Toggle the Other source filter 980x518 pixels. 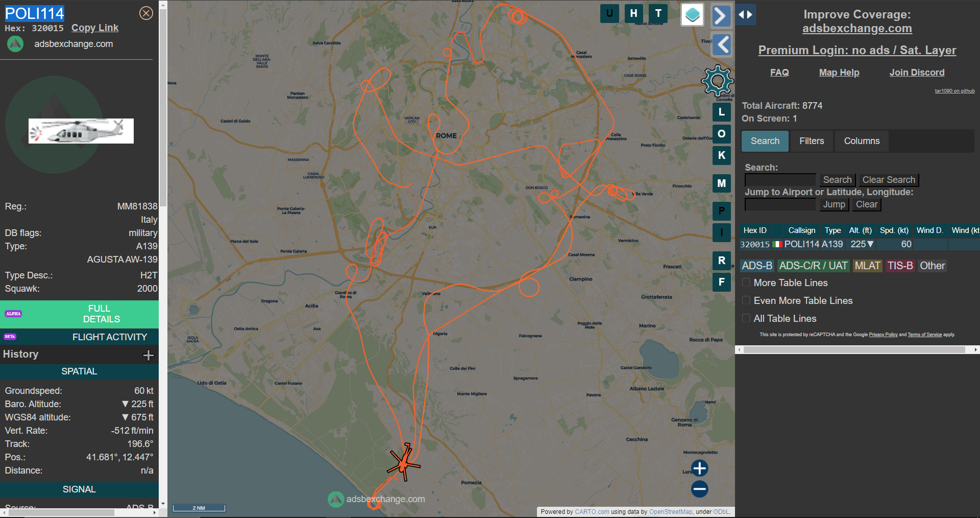pyautogui.click(x=932, y=266)
